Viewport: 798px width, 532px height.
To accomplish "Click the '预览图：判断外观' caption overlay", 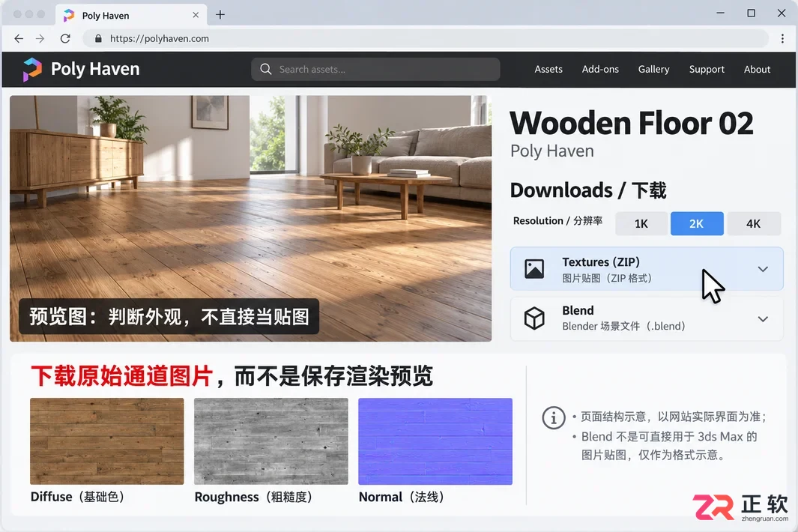I will pyautogui.click(x=169, y=317).
